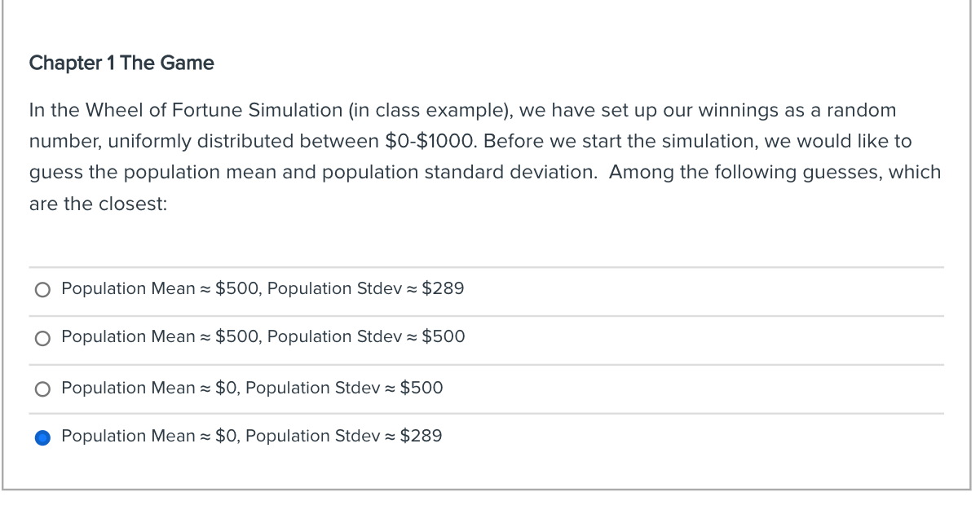980x505 pixels.
Task: Click the answer text "Population Mean ≈ $500, Population Stdev ≈ $289"
Action: pos(263,288)
